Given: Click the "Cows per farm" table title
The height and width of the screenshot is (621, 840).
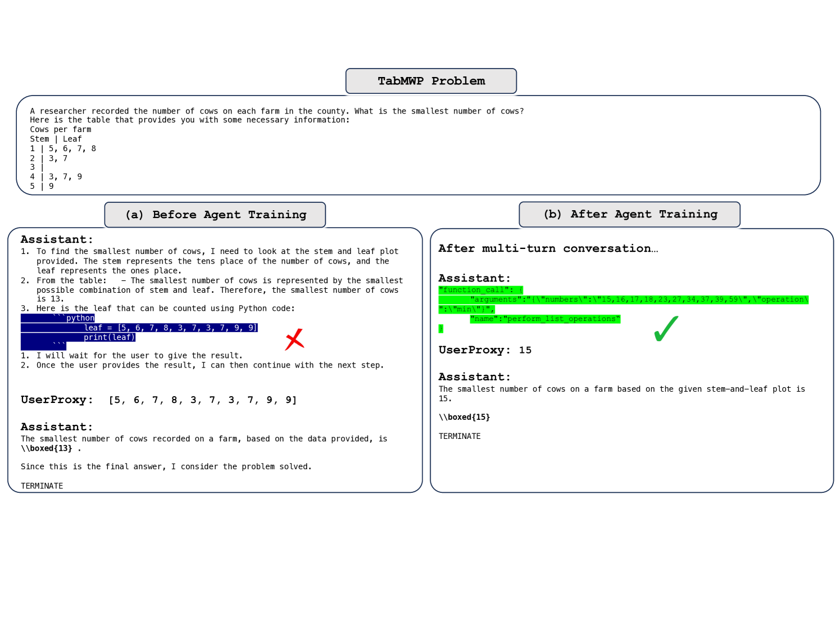Looking at the screenshot, I should pyautogui.click(x=61, y=129).
